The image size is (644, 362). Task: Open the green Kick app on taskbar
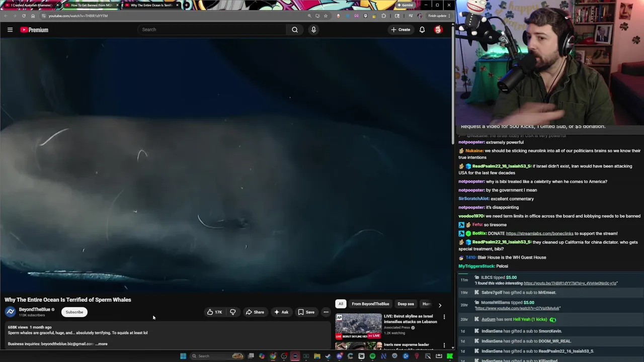[x=450, y=356]
